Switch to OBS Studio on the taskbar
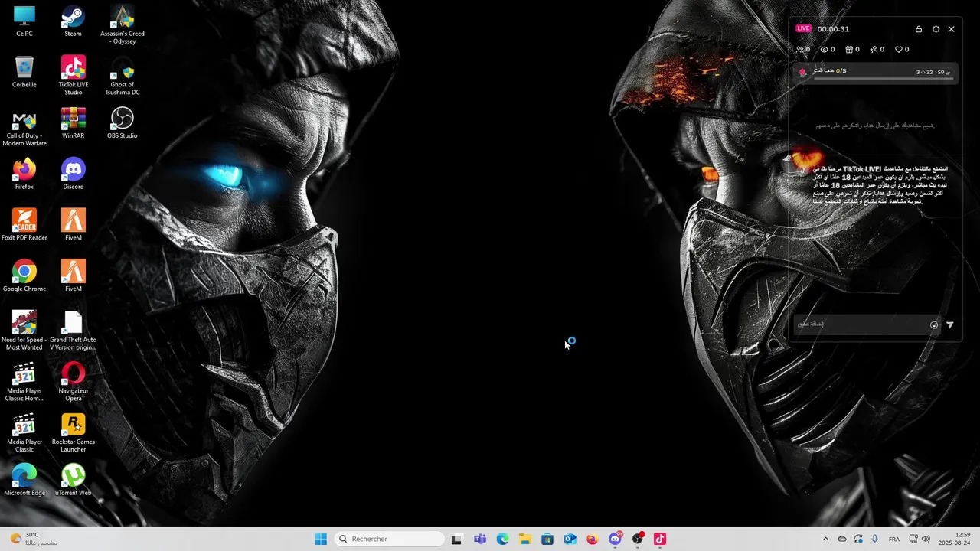 click(638, 539)
